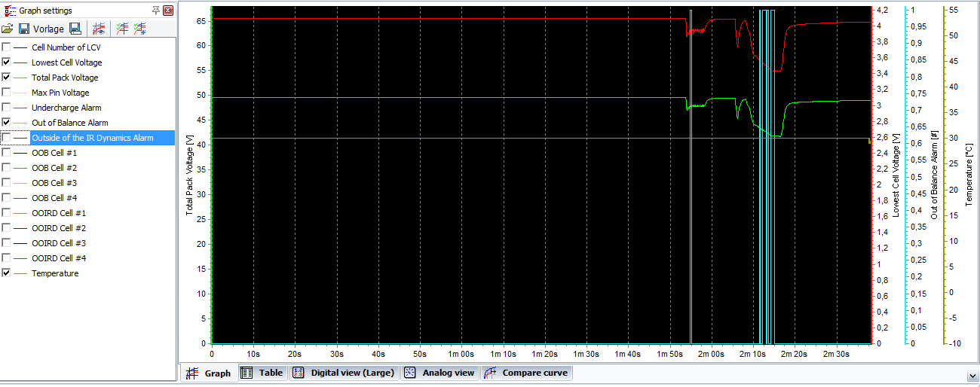Select the Out of Balance Alarm list label
The height and width of the screenshot is (387, 980).
click(x=69, y=123)
